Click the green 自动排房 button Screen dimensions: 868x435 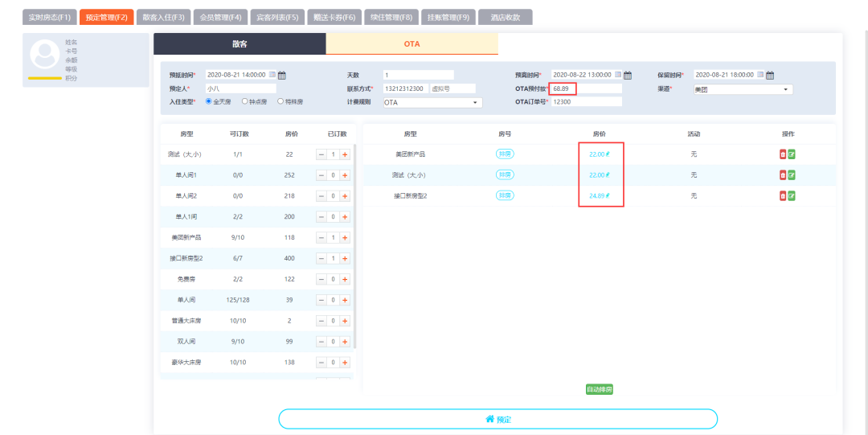[x=600, y=389]
